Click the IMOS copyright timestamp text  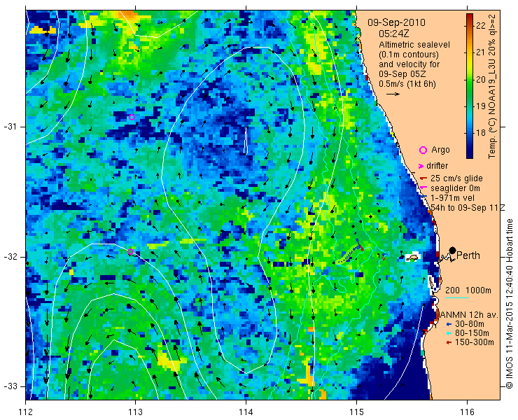(x=509, y=303)
